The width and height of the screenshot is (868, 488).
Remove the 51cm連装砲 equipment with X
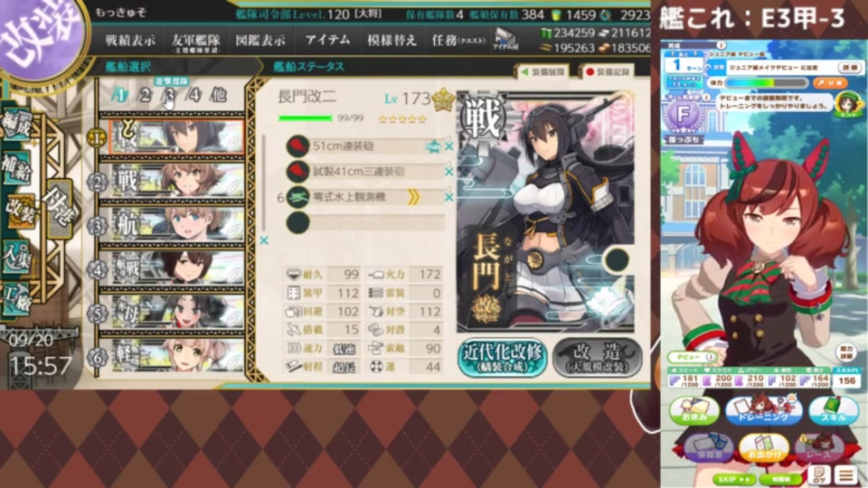[449, 146]
